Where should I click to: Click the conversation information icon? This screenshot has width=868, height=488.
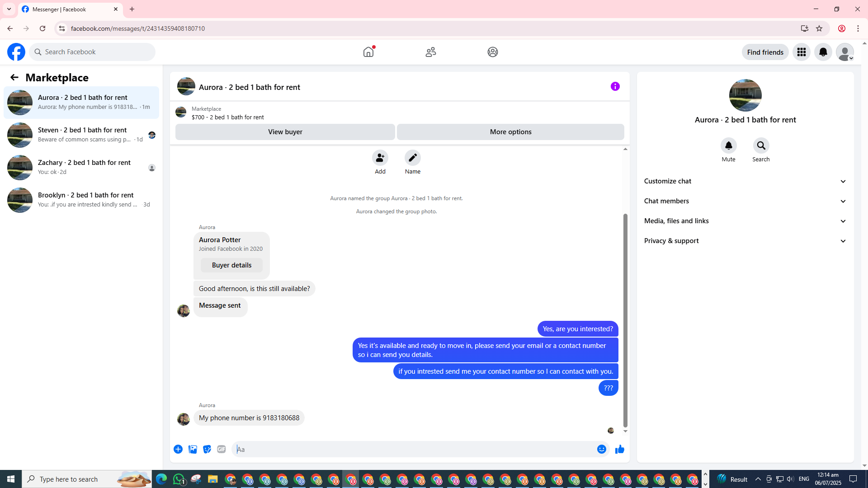coord(615,86)
